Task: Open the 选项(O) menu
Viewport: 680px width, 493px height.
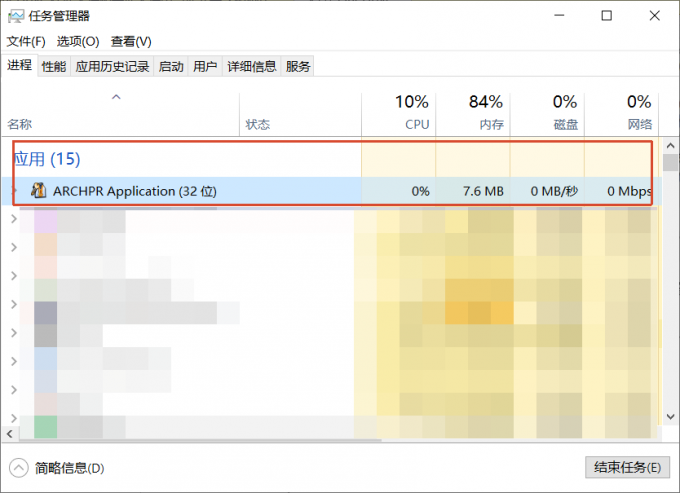Action: coord(78,42)
